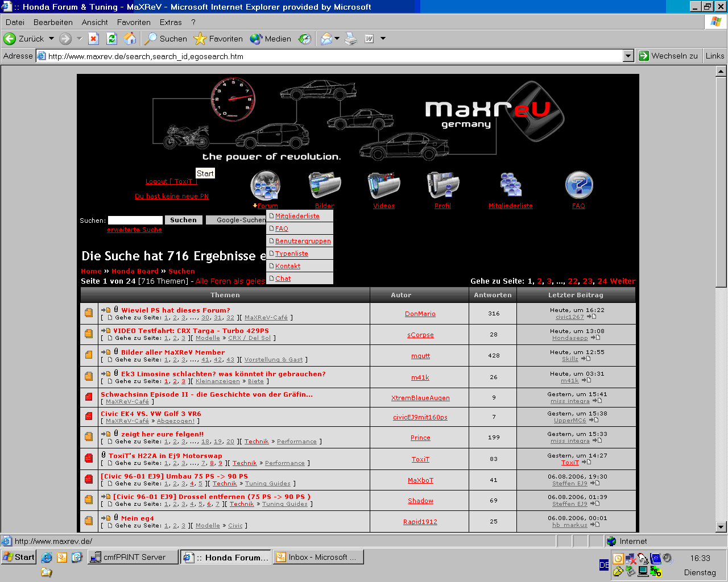The height and width of the screenshot is (582, 728).
Task: Open the Extras menu
Action: pos(171,22)
